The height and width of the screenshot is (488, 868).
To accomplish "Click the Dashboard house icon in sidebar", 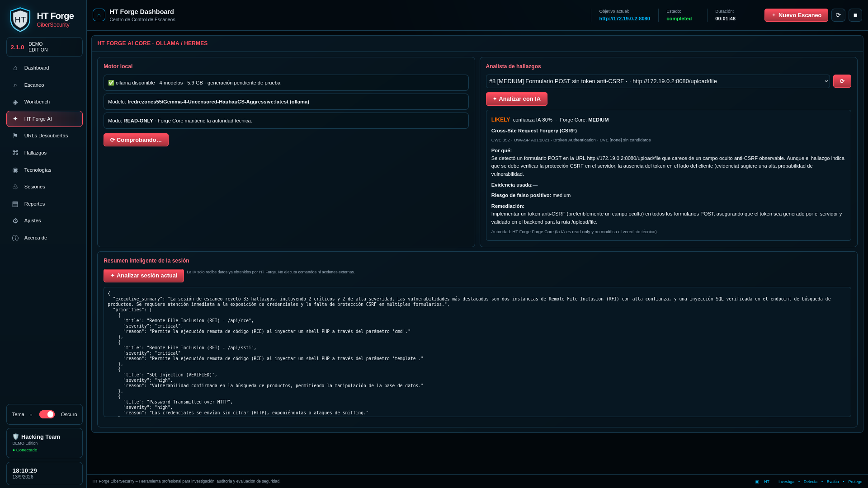I will [x=15, y=68].
